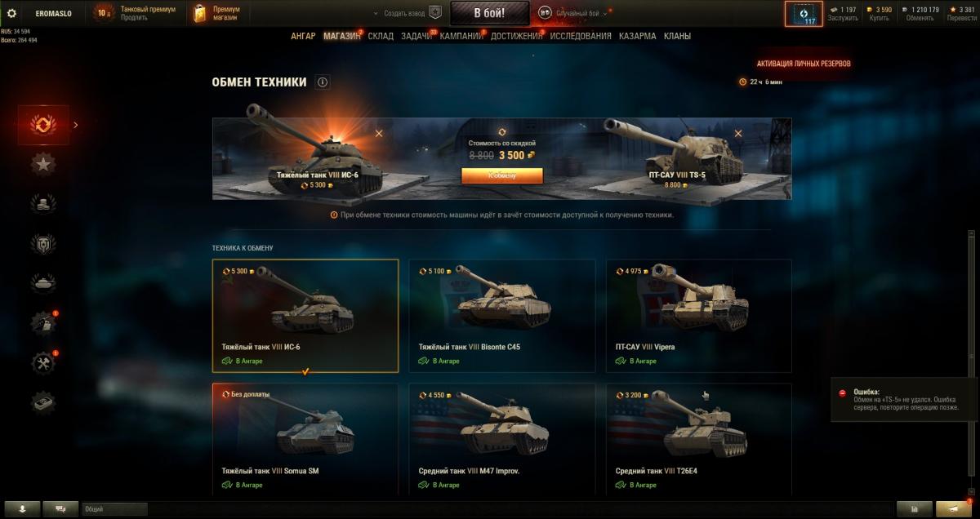This screenshot has height=519, width=980.
Task: Open the Создать взвод dropdown
Action: pyautogui.click(x=399, y=13)
